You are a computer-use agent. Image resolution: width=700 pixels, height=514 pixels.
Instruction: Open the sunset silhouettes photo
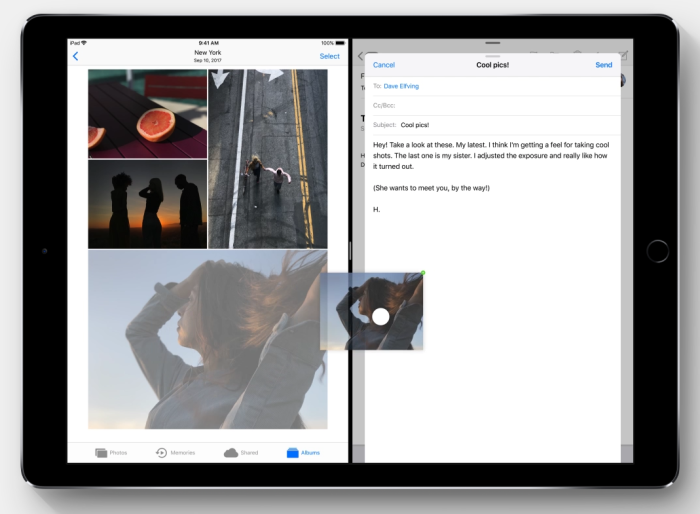point(147,204)
